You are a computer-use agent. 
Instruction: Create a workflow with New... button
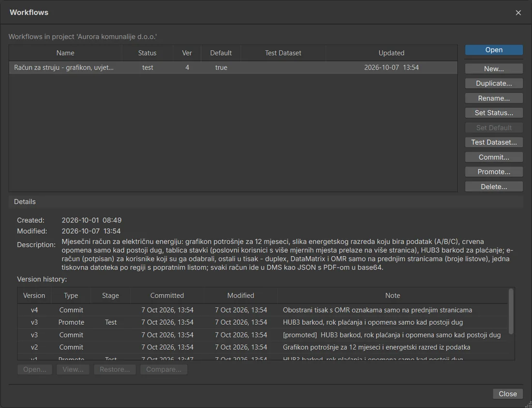point(494,69)
